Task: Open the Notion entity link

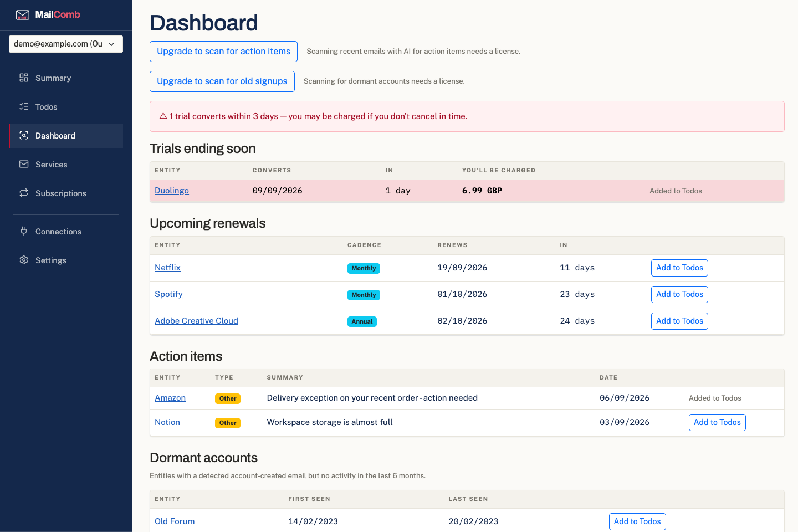Action: pos(167,422)
